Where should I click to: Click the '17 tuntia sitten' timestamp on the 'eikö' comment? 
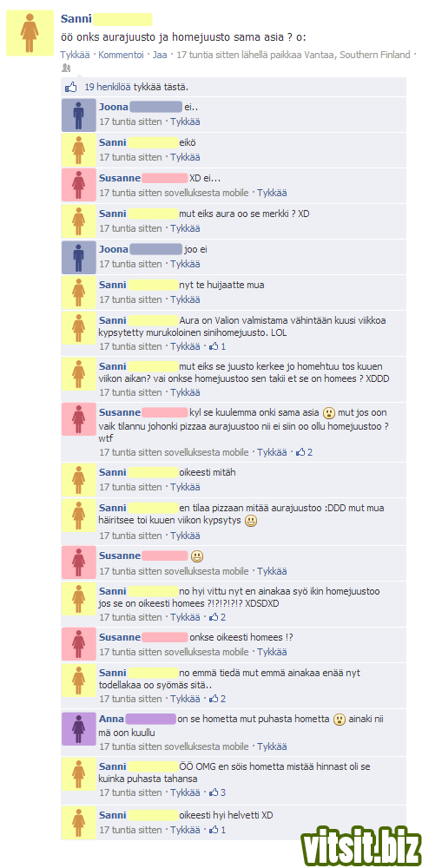[x=131, y=157]
